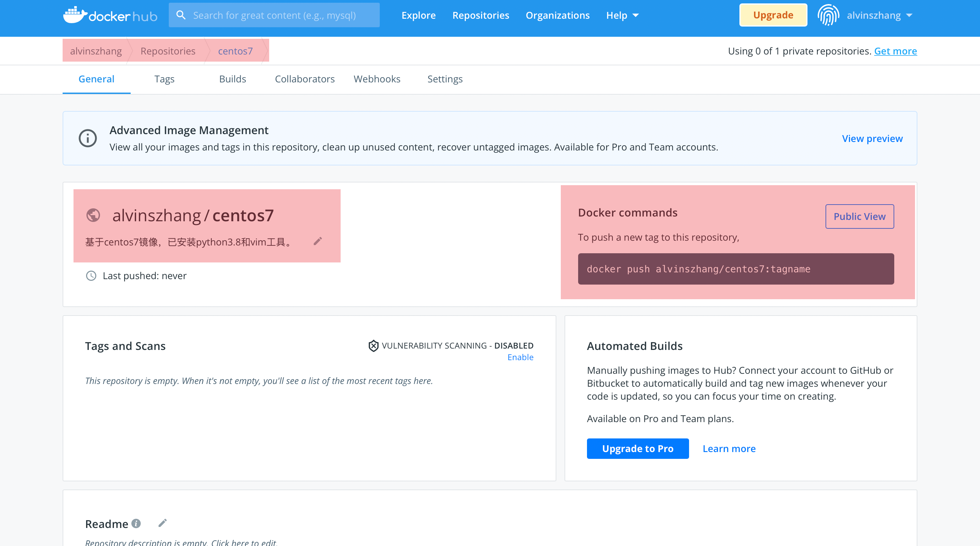
Task: Click the 'Last pushed: never' text
Action: point(145,276)
